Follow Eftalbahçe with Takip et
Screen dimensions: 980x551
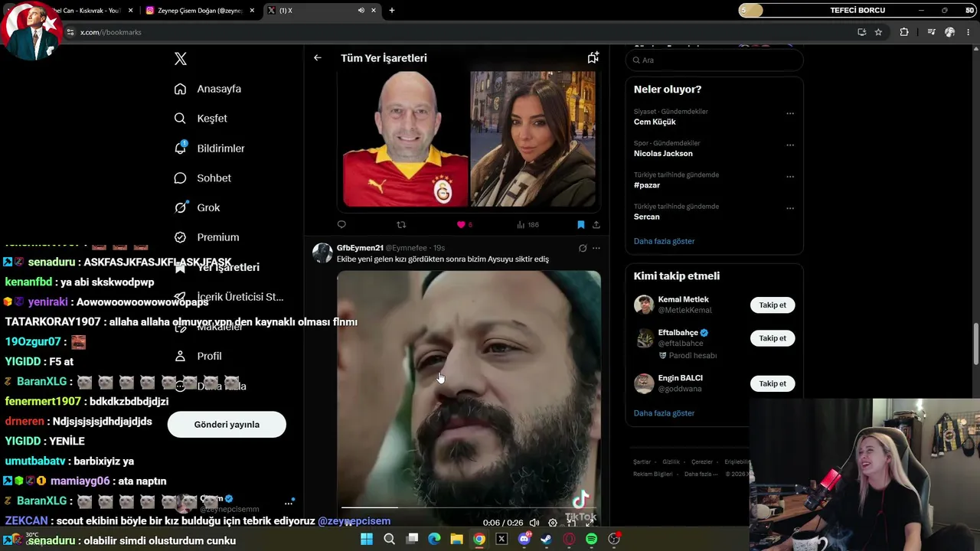(x=773, y=338)
